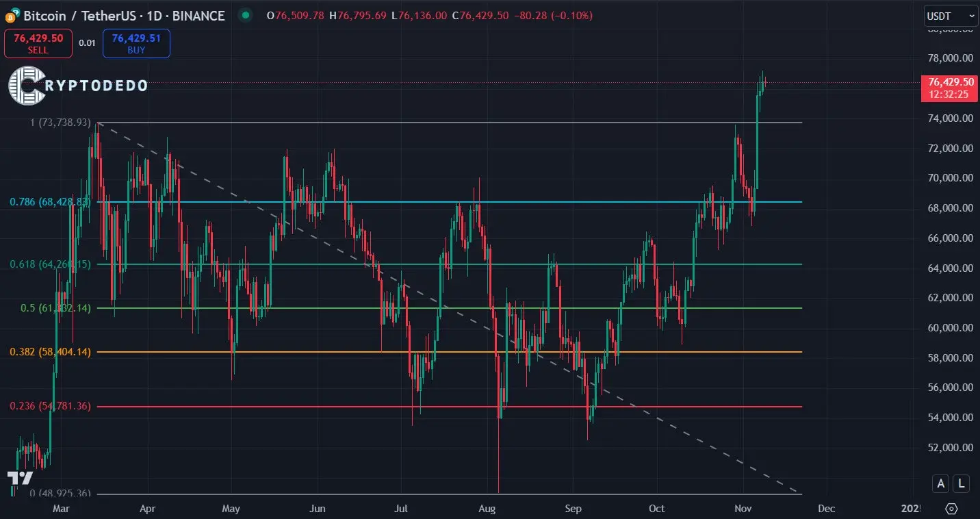The width and height of the screenshot is (980, 519).
Task: Click the red SELL 76,429.50 button
Action: pos(38,44)
